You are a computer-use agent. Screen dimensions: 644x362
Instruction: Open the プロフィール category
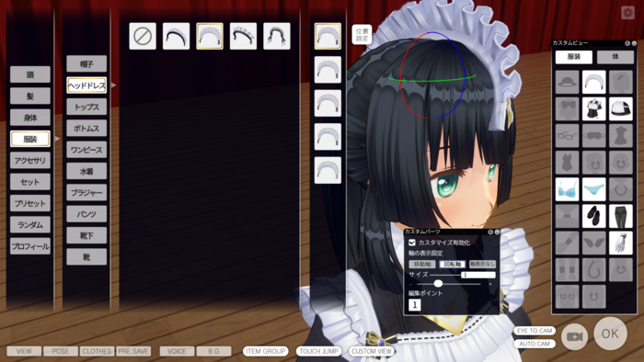(x=30, y=246)
